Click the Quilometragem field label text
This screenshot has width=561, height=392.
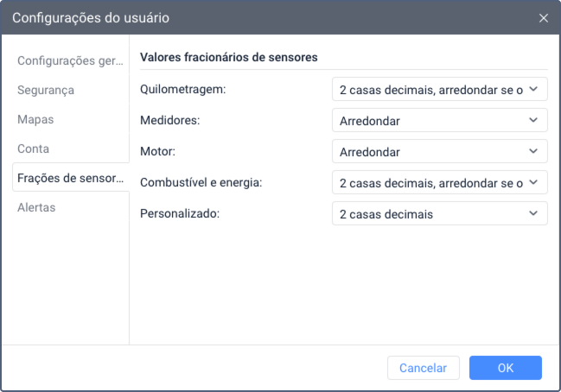point(182,89)
